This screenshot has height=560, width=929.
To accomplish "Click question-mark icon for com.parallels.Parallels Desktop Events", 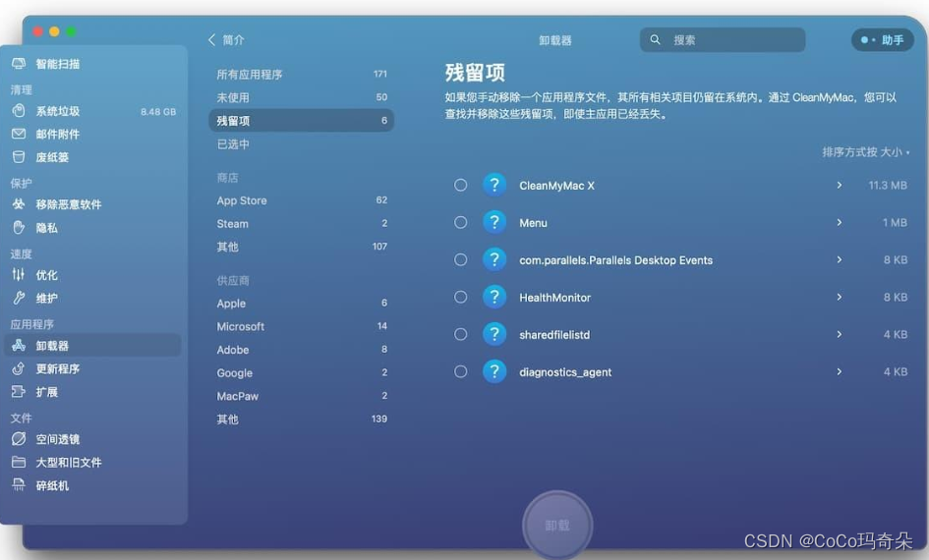I will click(x=494, y=260).
